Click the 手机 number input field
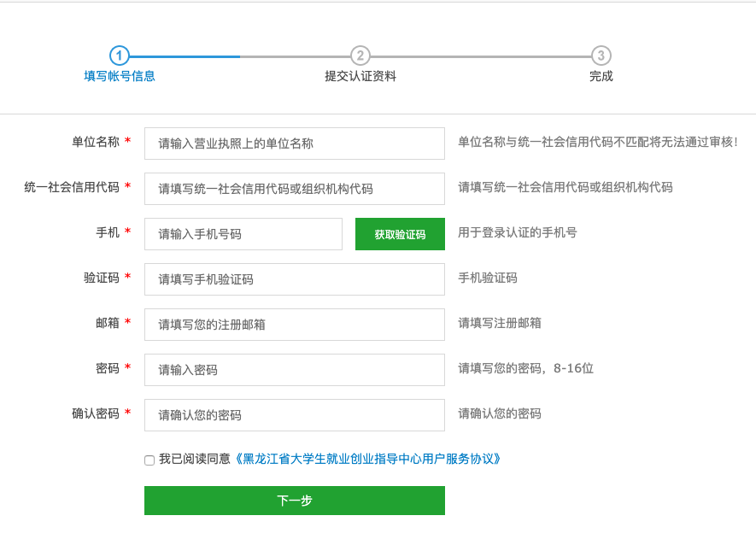Image resolution: width=756 pixels, height=545 pixels. click(243, 234)
